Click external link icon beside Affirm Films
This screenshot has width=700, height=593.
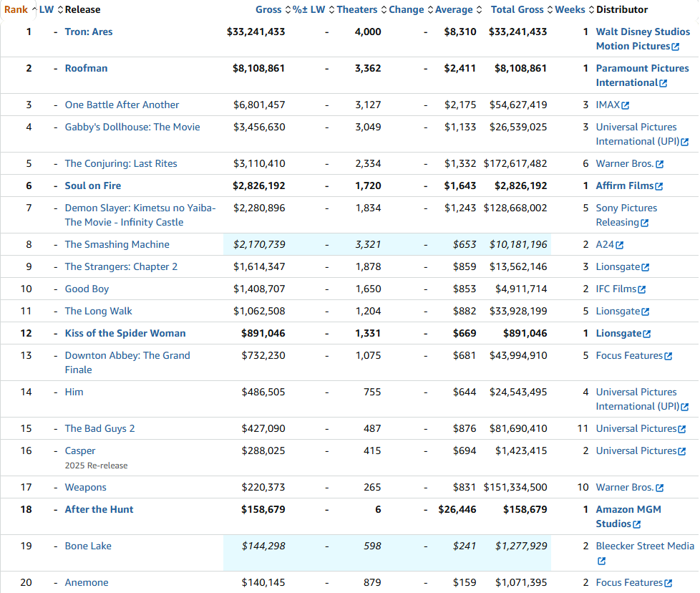[659, 186]
